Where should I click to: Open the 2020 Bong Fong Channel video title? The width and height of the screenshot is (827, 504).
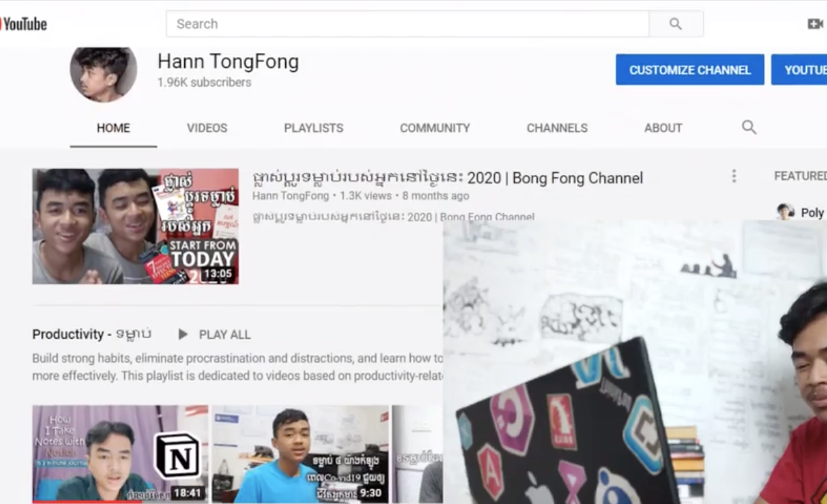coord(448,178)
